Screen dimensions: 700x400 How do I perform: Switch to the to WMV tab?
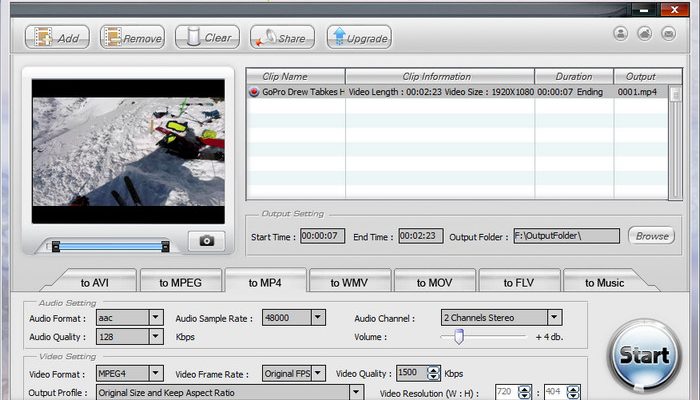click(x=349, y=283)
